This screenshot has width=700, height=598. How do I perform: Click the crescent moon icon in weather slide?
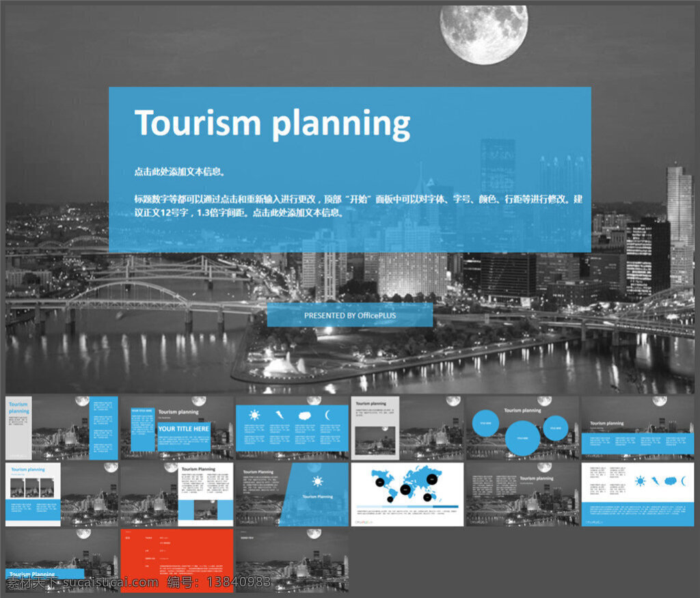point(327,416)
